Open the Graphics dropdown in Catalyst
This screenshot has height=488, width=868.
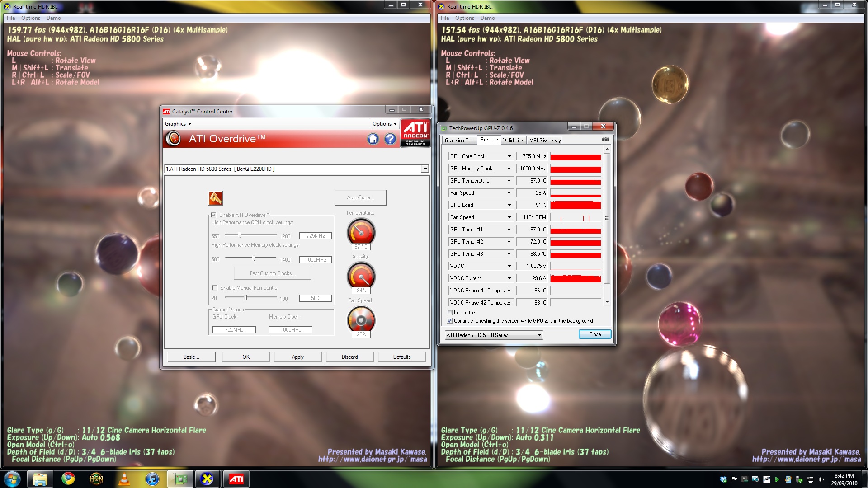(x=178, y=124)
